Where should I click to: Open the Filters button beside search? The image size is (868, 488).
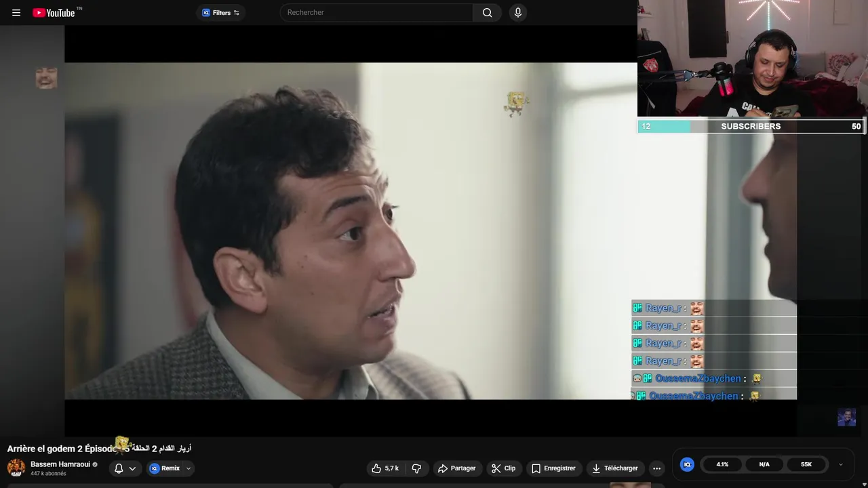point(221,13)
